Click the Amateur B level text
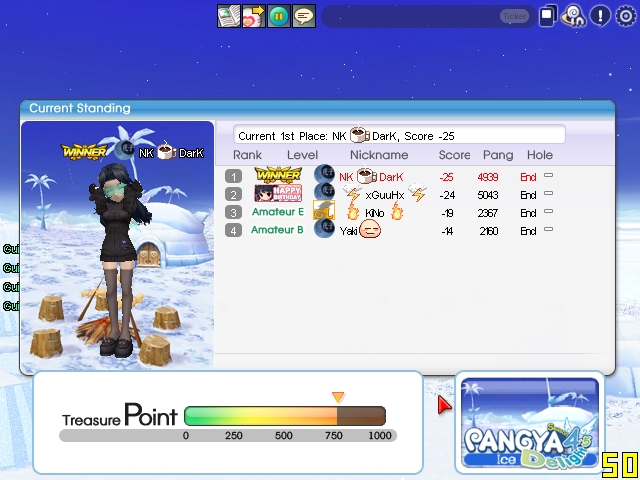 (x=277, y=230)
